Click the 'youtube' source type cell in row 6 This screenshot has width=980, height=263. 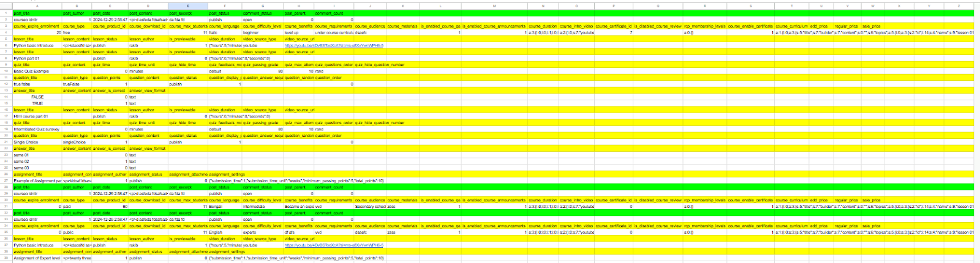click(263, 45)
